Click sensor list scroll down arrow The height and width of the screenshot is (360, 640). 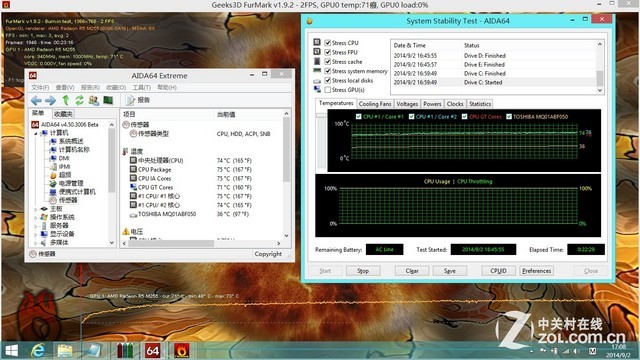click(286, 236)
